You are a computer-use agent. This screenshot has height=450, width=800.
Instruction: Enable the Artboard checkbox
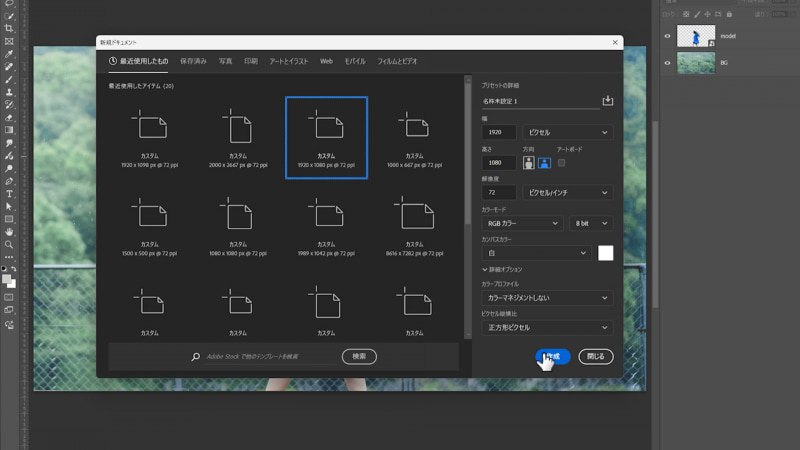click(561, 163)
